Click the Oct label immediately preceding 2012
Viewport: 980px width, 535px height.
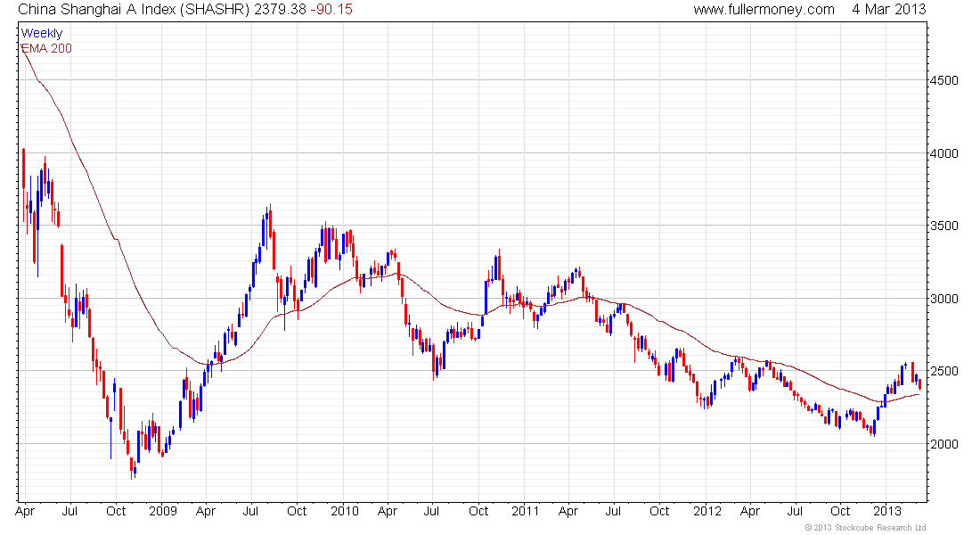coord(659,511)
